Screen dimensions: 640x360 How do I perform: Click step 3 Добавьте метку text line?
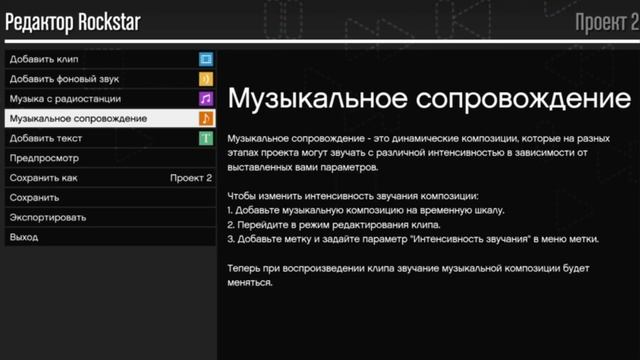[x=413, y=239]
